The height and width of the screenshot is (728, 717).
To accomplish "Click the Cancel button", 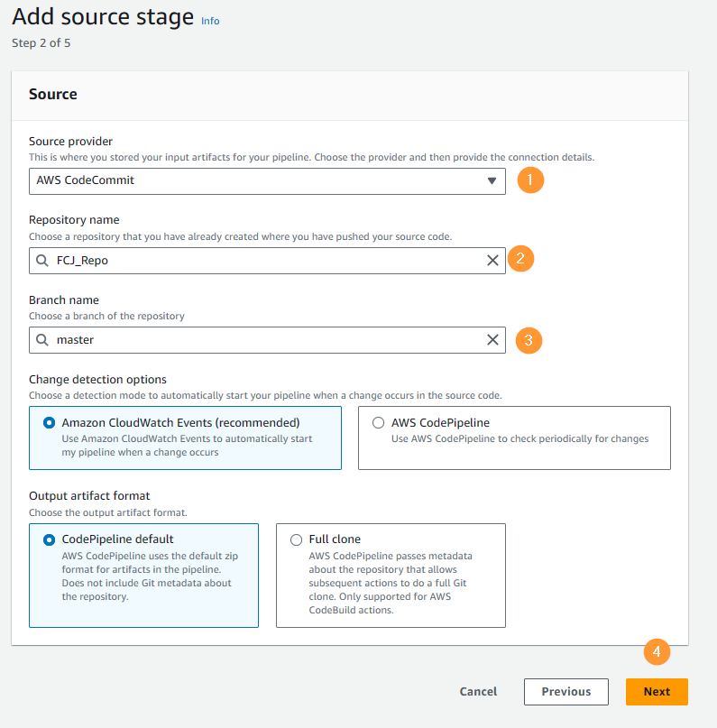I will (478, 691).
